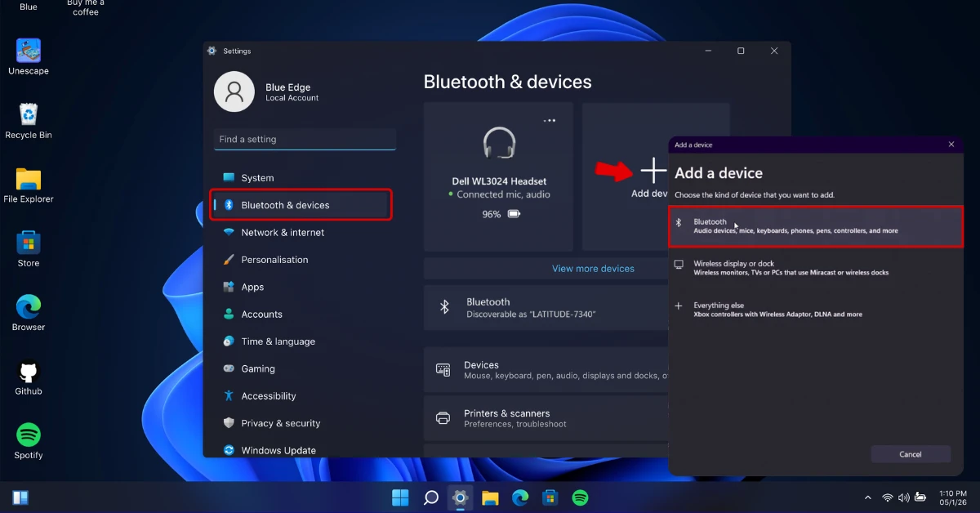Open File Explorer desktop shortcut
This screenshot has width=980, height=513.
[29, 185]
